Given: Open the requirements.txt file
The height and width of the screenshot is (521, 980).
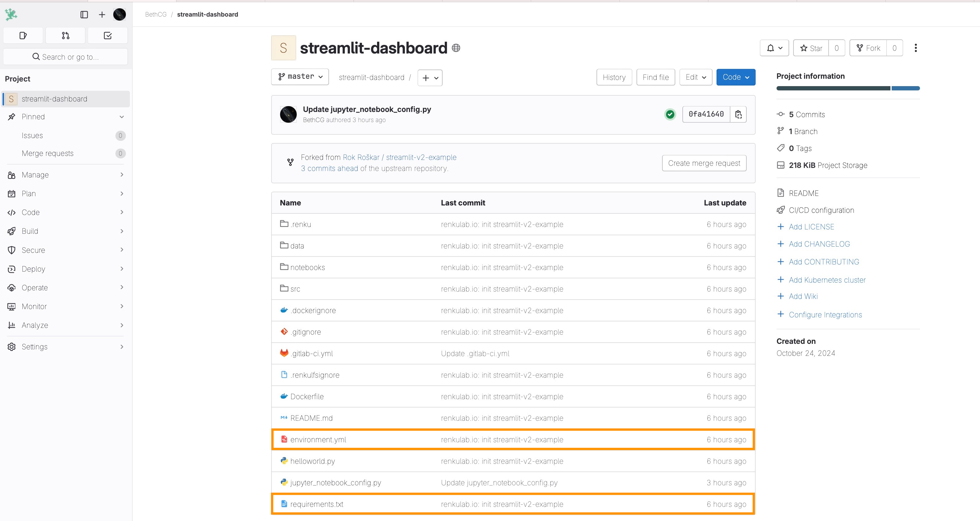Looking at the screenshot, I should pos(316,504).
